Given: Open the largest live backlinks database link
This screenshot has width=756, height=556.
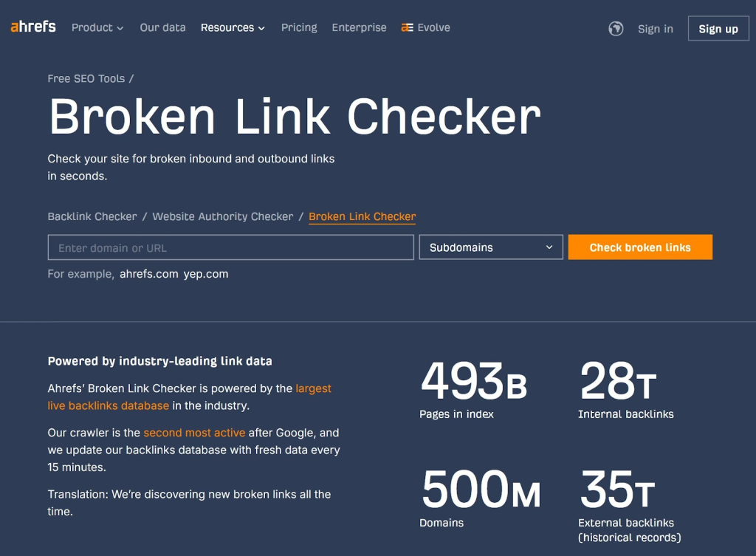Looking at the screenshot, I should [189, 397].
